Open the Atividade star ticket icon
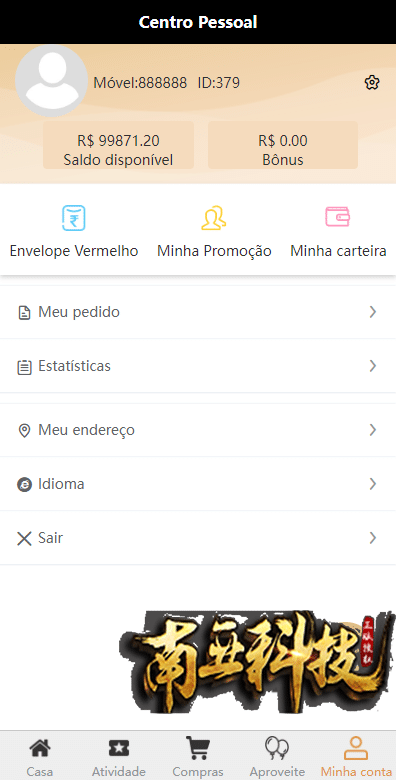The width and height of the screenshot is (396, 780). 119,748
